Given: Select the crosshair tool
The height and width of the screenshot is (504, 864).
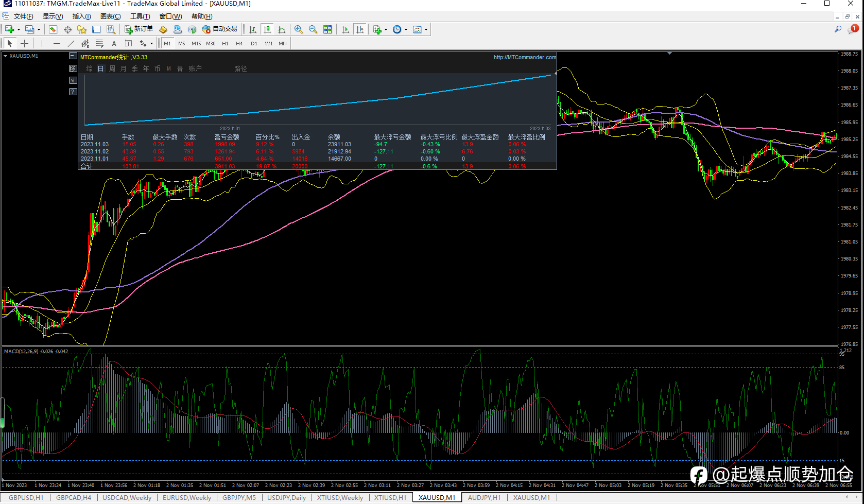Looking at the screenshot, I should pyautogui.click(x=24, y=43).
